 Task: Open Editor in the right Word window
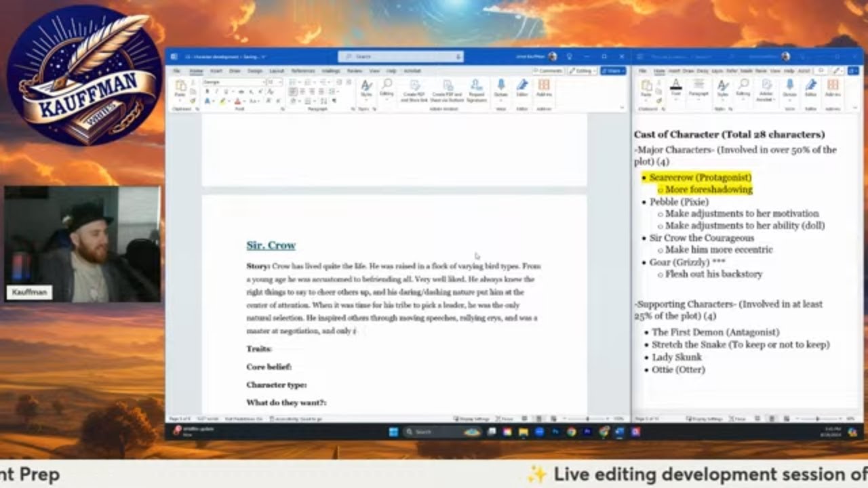[x=810, y=89]
